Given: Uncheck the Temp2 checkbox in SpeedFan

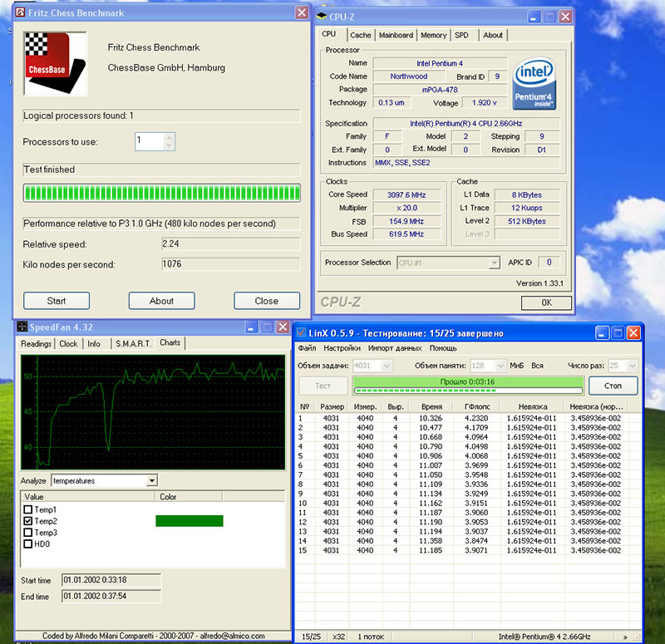Looking at the screenshot, I should (x=28, y=521).
